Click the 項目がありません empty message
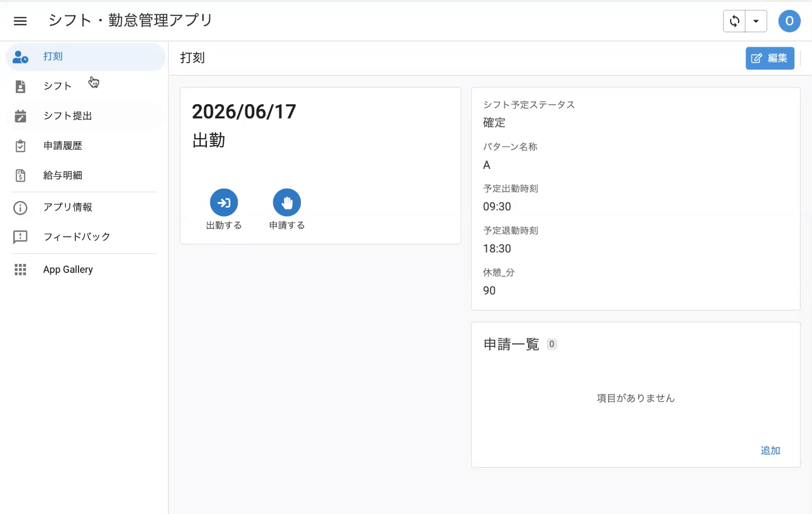 [636, 398]
